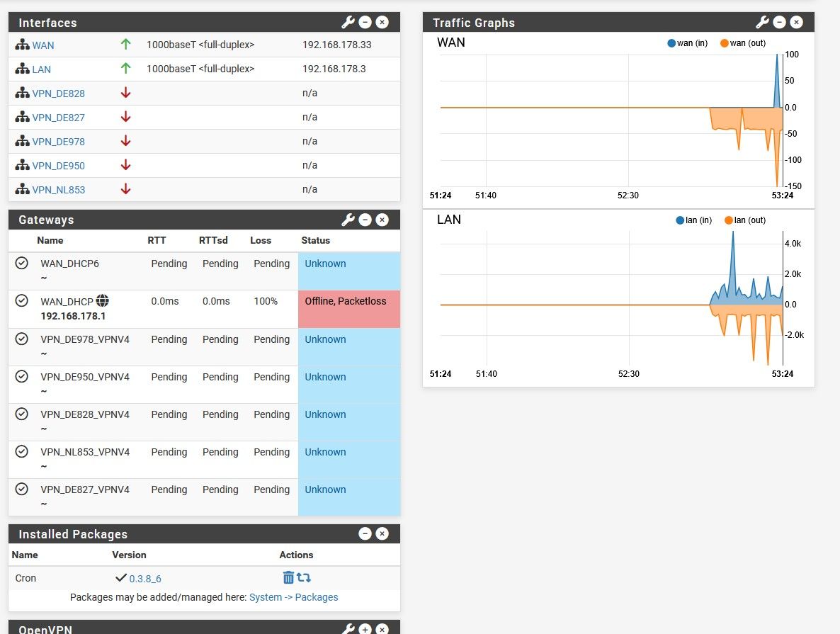
Task: Collapse the Interfaces widget
Action: (365, 23)
